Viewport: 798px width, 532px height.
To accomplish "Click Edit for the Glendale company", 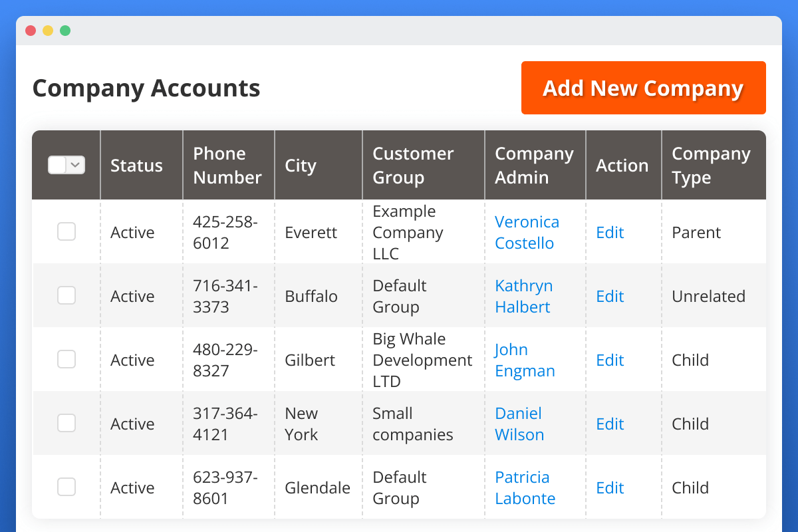I will tap(610, 487).
